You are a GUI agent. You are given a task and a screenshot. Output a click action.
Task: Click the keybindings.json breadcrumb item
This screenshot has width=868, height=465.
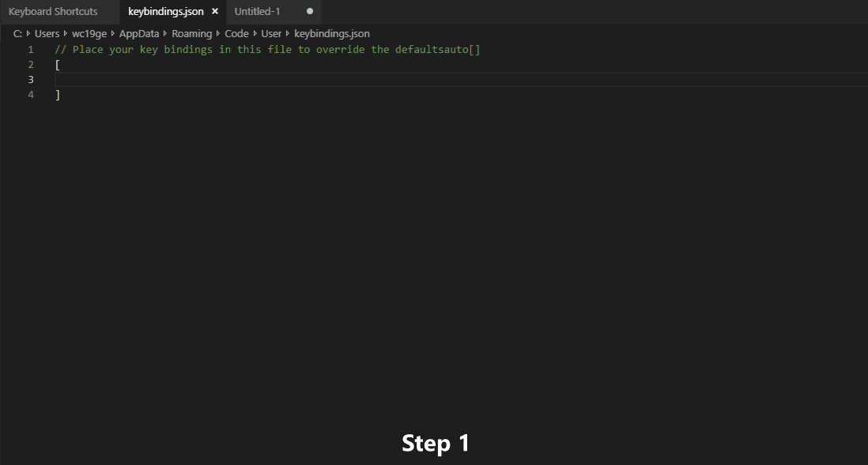click(331, 34)
